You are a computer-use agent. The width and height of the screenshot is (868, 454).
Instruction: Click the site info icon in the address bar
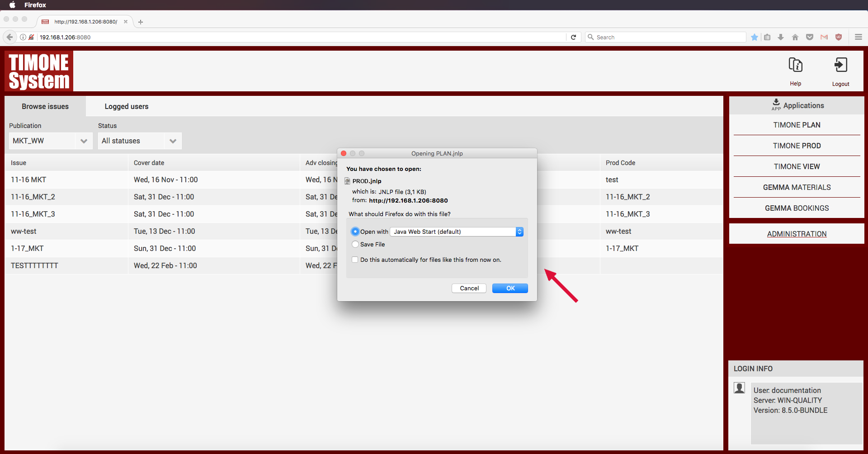tap(23, 37)
